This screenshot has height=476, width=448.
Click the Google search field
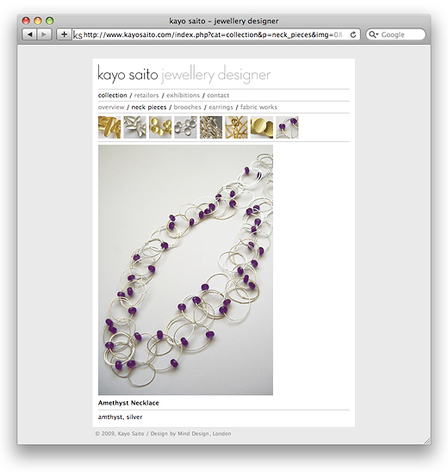[395, 34]
